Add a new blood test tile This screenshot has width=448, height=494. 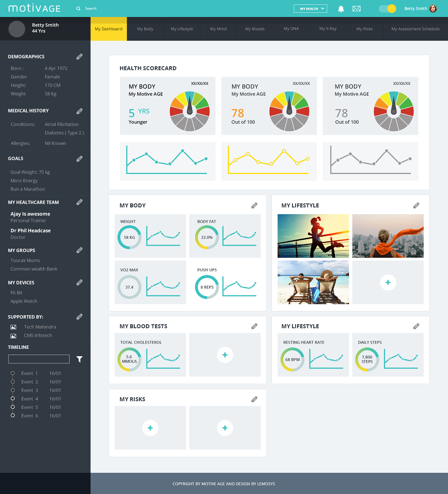(225, 355)
